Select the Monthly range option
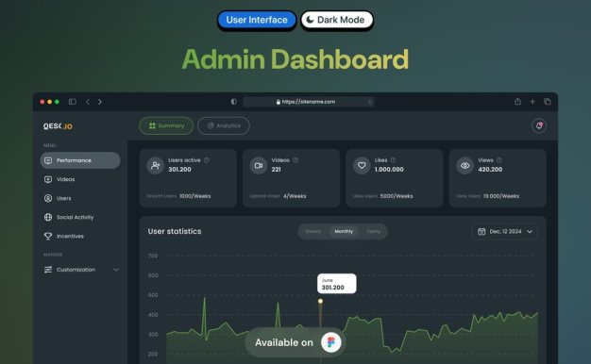Viewport: 591px width, 364px height. [344, 231]
